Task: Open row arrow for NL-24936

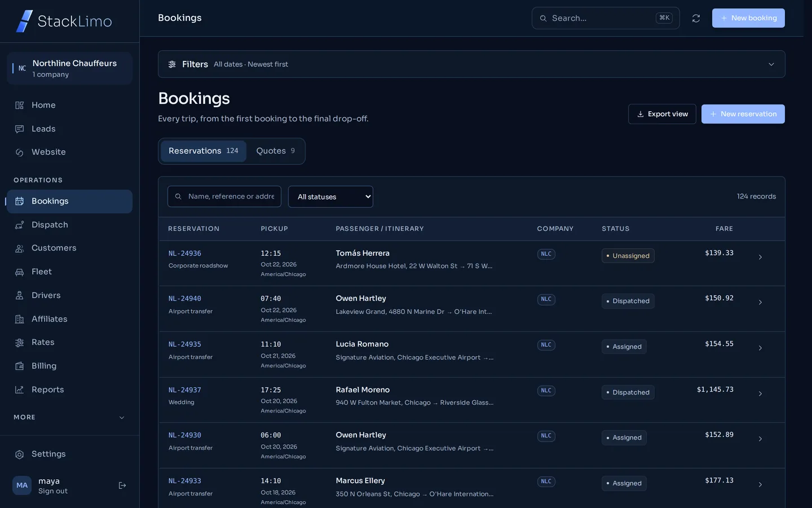Action: (760, 257)
